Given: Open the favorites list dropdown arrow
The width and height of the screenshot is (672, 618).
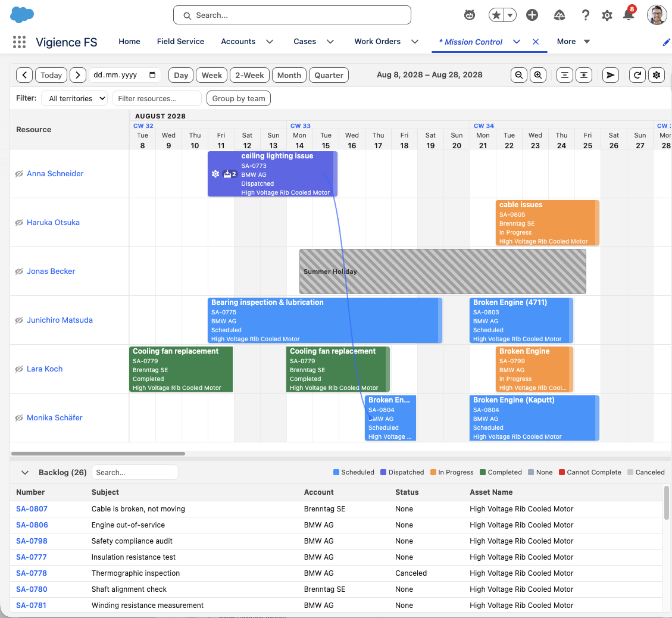Looking at the screenshot, I should [x=510, y=15].
